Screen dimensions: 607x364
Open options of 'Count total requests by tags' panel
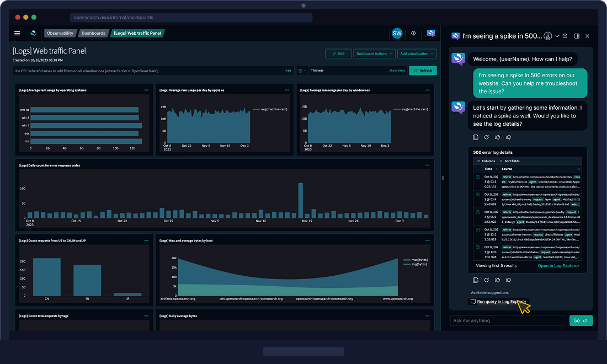pos(146,315)
